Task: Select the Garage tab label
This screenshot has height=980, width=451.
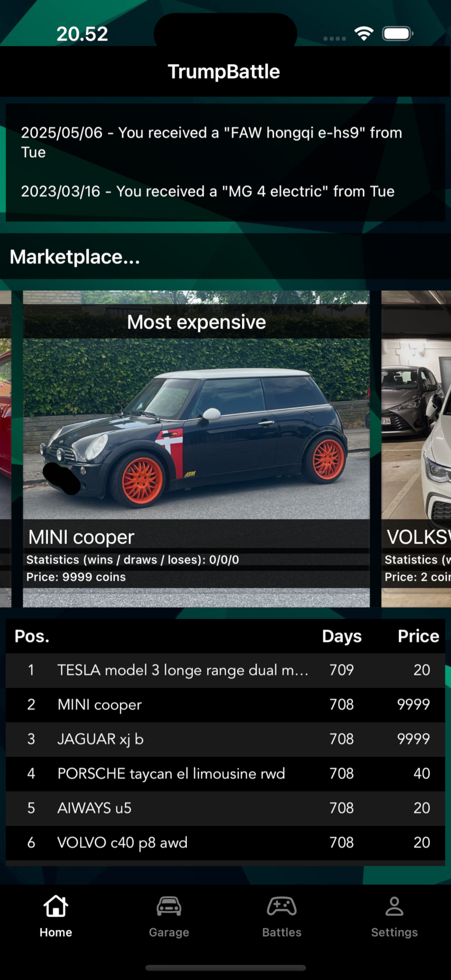Action: point(169,932)
